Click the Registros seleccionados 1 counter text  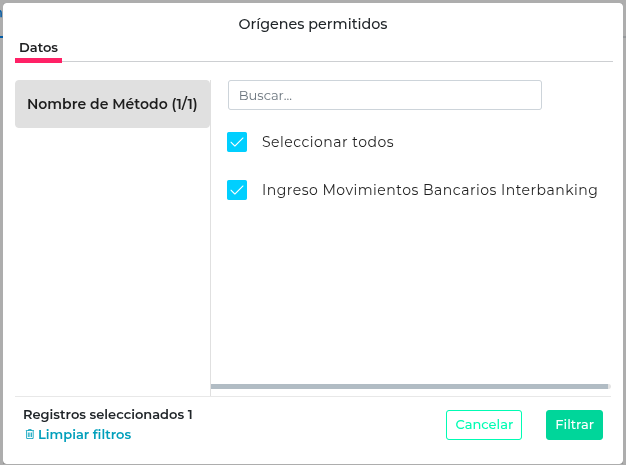pyautogui.click(x=108, y=414)
